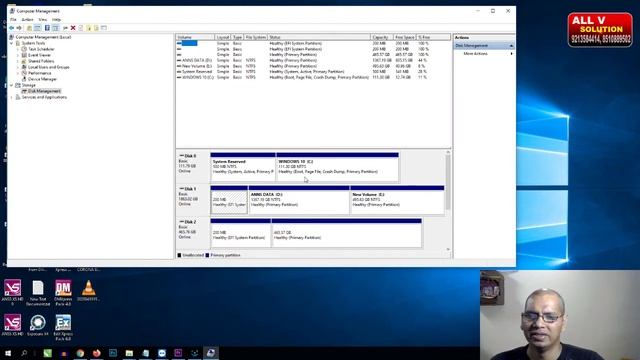Open the New Text Document desktop file

pos(38,292)
